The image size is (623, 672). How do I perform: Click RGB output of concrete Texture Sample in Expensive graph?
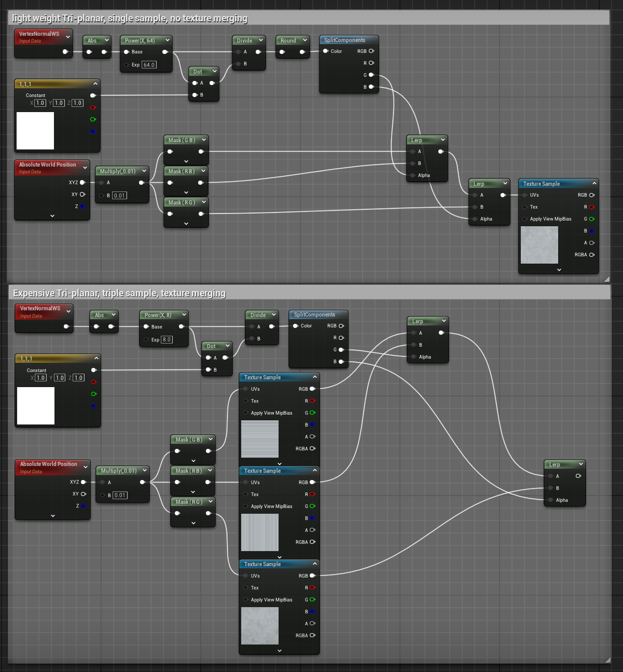point(312,575)
